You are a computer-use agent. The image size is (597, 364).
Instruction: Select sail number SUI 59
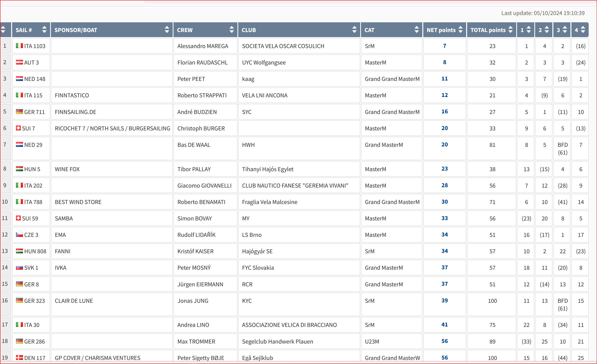[x=30, y=218]
